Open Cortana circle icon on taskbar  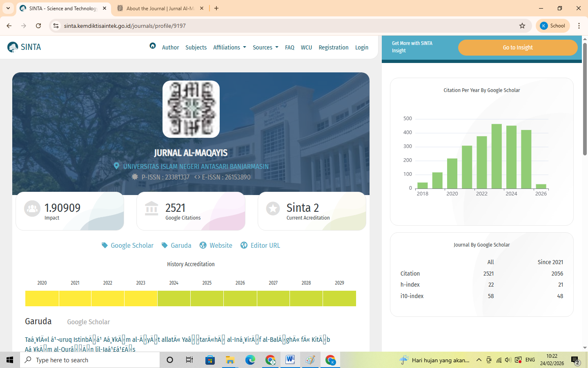[x=170, y=360]
